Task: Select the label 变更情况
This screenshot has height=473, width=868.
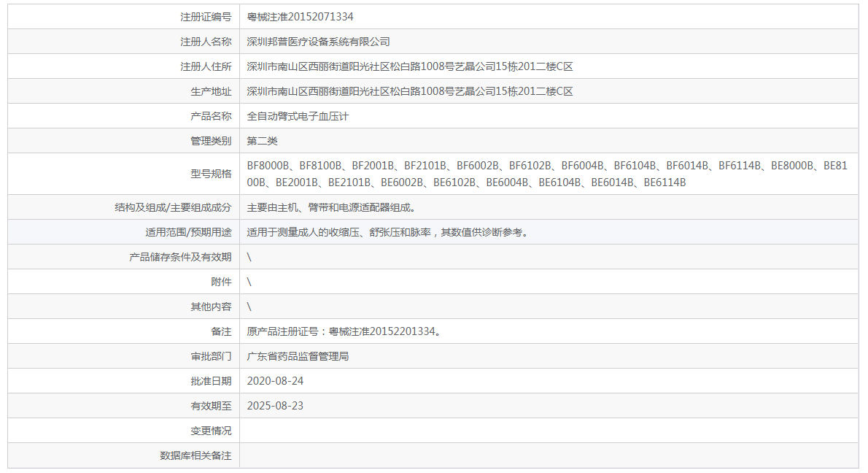Action: [x=211, y=431]
